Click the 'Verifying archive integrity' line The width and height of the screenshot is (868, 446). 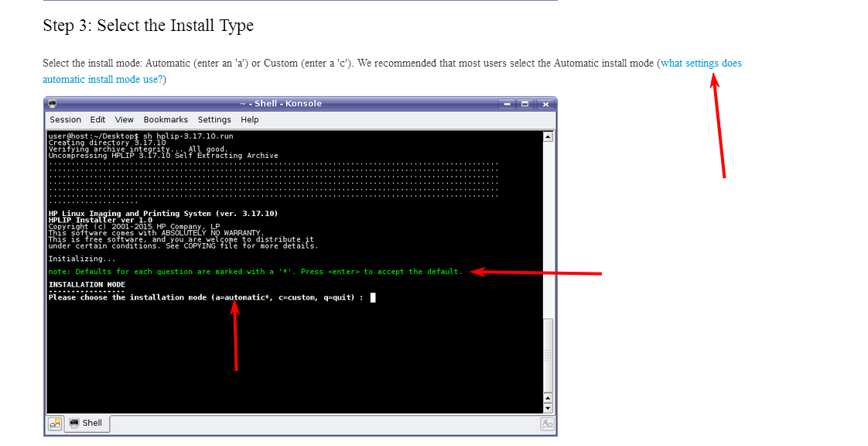click(138, 149)
